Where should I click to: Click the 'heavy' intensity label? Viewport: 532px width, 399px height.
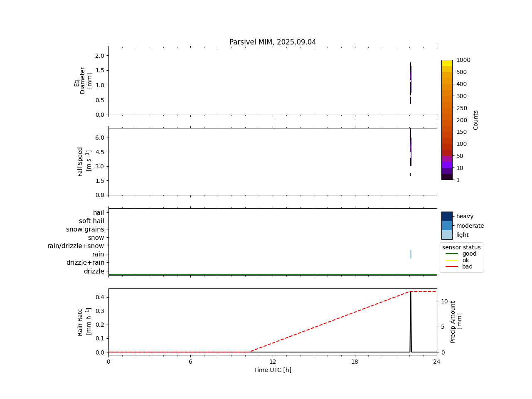[465, 216]
